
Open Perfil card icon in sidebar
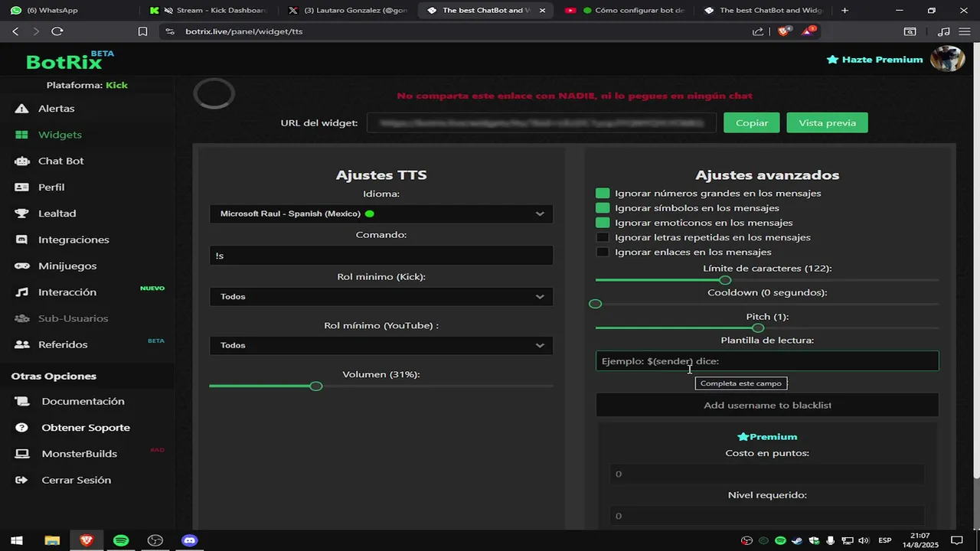pyautogui.click(x=22, y=187)
